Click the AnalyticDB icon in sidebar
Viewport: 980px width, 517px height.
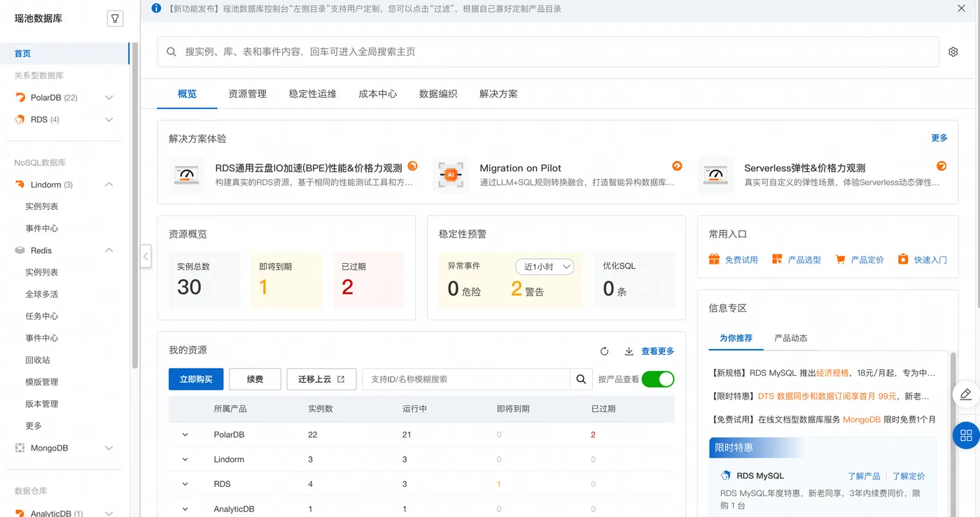[x=20, y=513]
